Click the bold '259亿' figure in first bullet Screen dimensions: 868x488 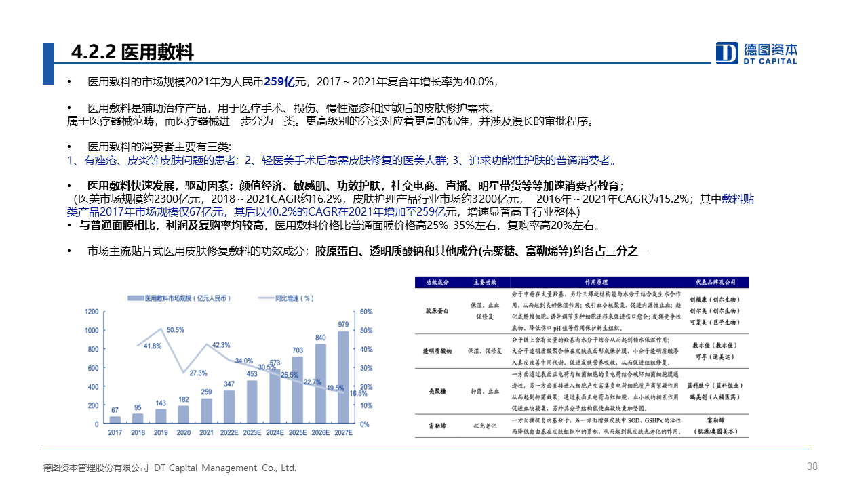279,82
